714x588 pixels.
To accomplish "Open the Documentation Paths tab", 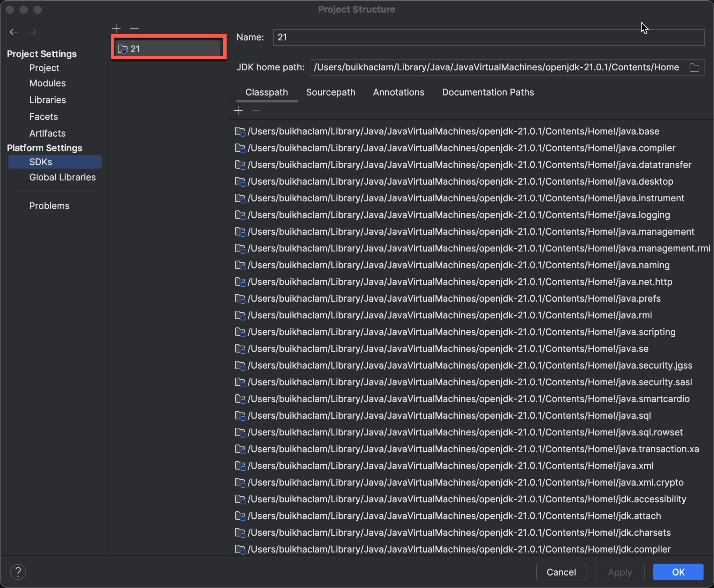I will click(488, 92).
